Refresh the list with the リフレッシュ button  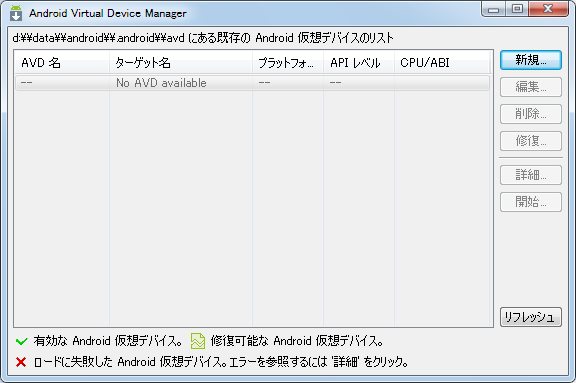coord(530,317)
